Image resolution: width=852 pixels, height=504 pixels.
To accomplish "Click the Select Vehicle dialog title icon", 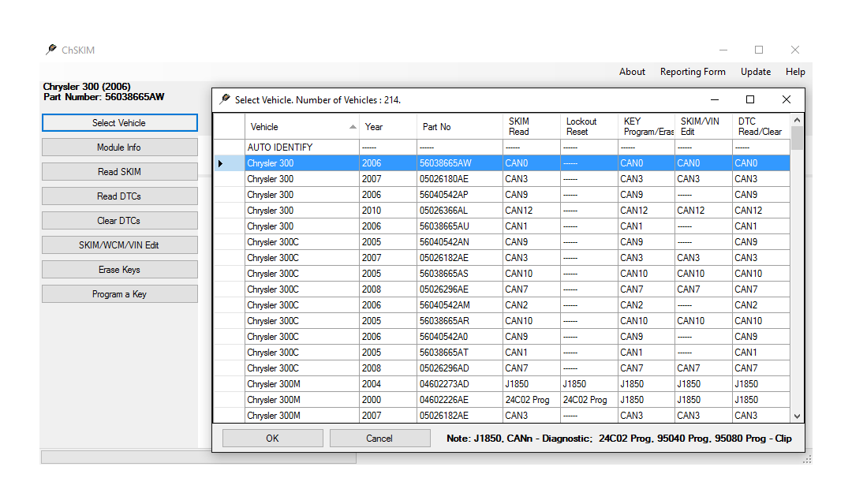I will pyautogui.click(x=224, y=99).
